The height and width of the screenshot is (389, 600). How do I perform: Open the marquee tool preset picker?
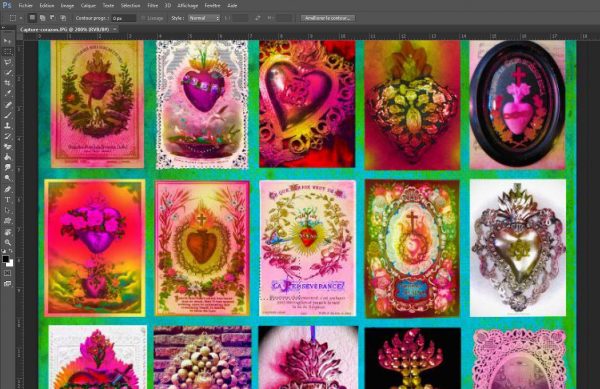15,18
